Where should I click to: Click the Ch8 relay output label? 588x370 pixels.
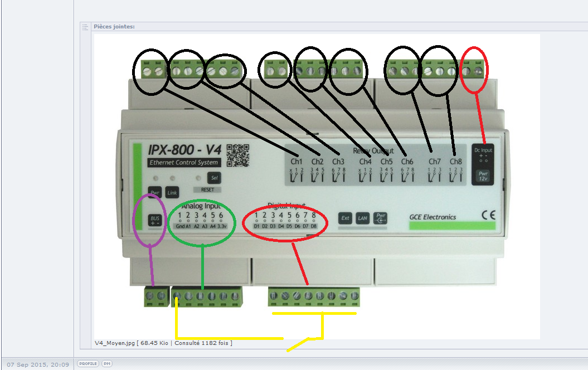(x=455, y=162)
